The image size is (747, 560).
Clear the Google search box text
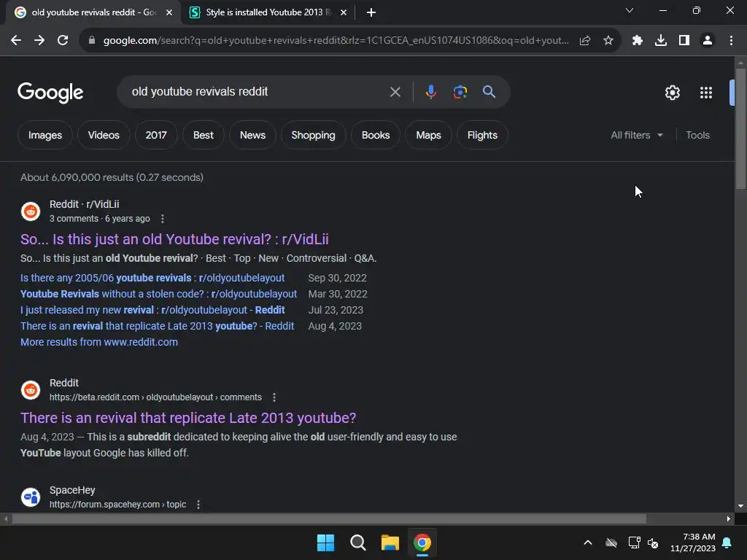pyautogui.click(x=395, y=92)
